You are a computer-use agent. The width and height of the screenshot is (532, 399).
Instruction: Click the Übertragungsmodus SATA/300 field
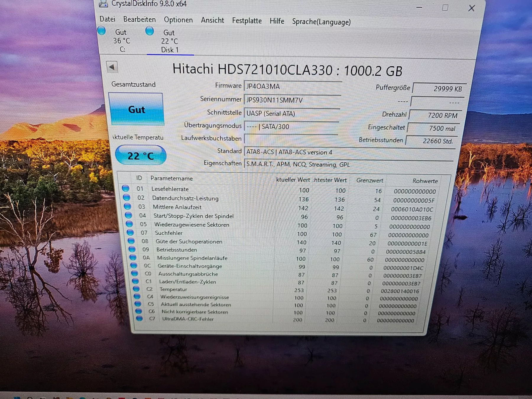point(291,126)
